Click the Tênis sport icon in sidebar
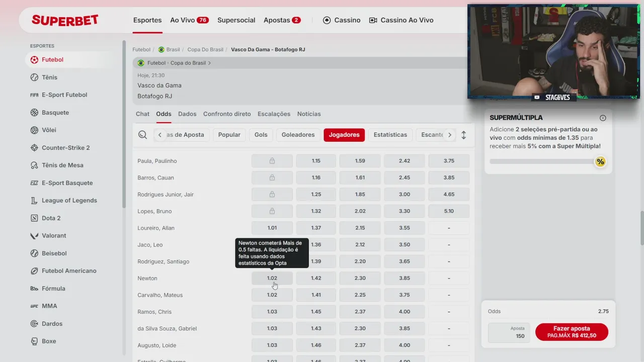Image resolution: width=644 pixels, height=362 pixels. tap(34, 77)
